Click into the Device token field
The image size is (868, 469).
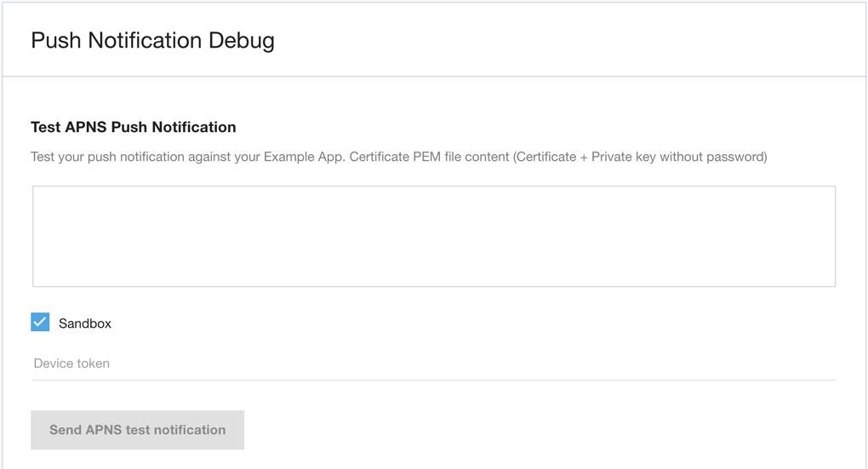click(434, 363)
